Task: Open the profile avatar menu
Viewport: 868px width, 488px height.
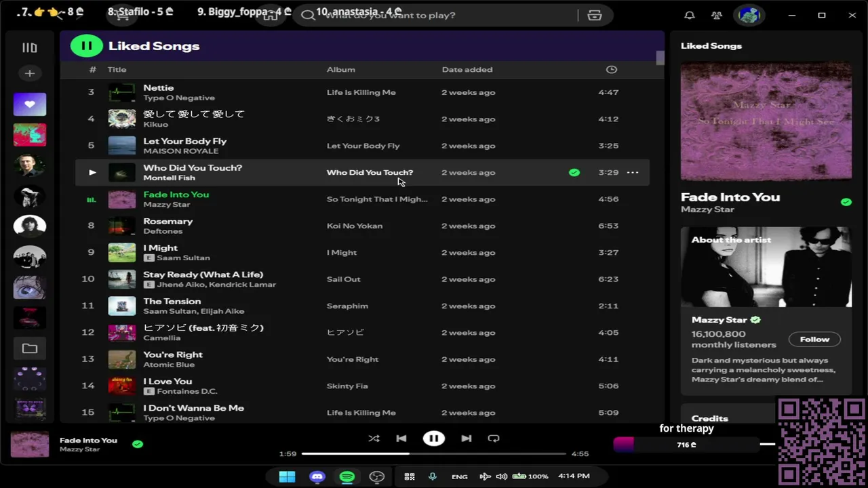Action: [x=749, y=15]
